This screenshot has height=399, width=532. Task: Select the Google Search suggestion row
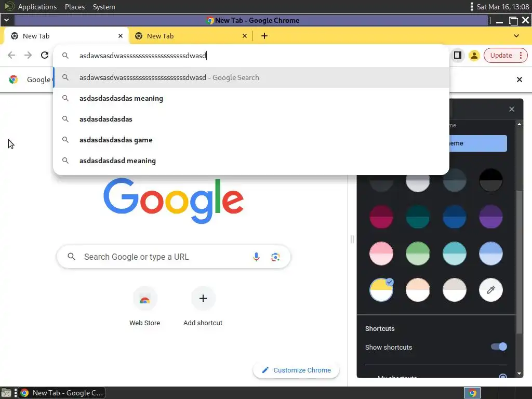click(x=251, y=77)
